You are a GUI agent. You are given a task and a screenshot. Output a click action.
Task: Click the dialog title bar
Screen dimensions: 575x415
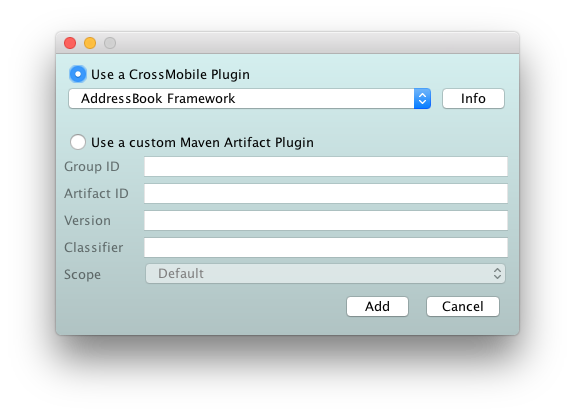[x=288, y=43]
